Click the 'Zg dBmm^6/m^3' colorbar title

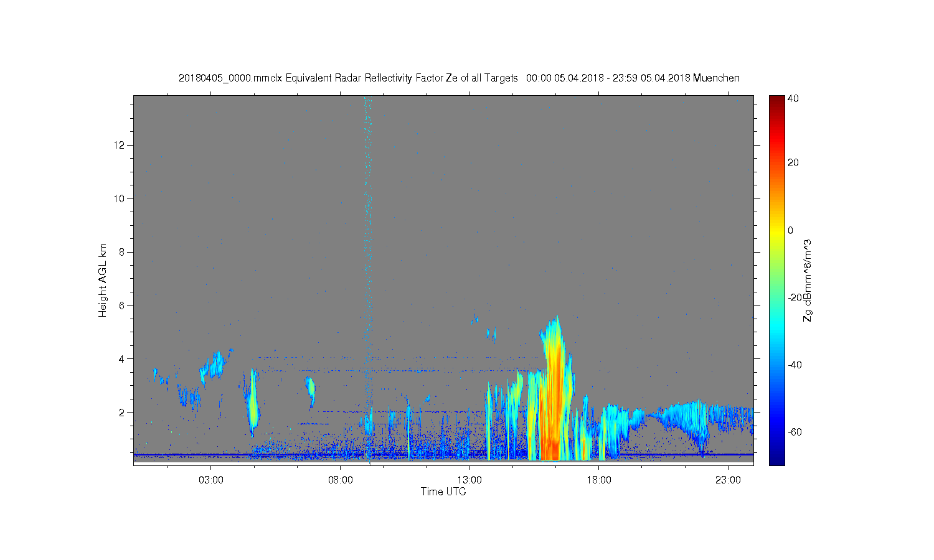click(x=808, y=280)
